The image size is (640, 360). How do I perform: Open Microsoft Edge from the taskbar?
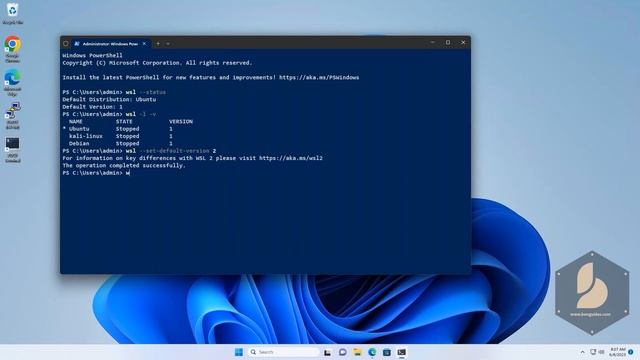[372, 352]
